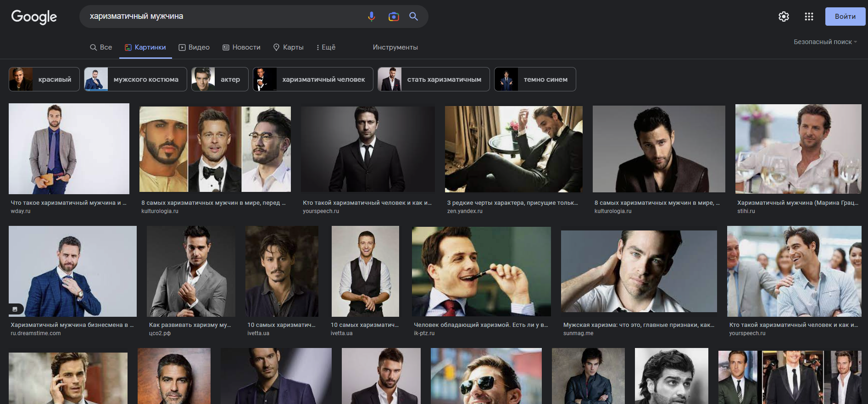
Task: Open the sunmag.me image thumbnail
Action: (639, 271)
